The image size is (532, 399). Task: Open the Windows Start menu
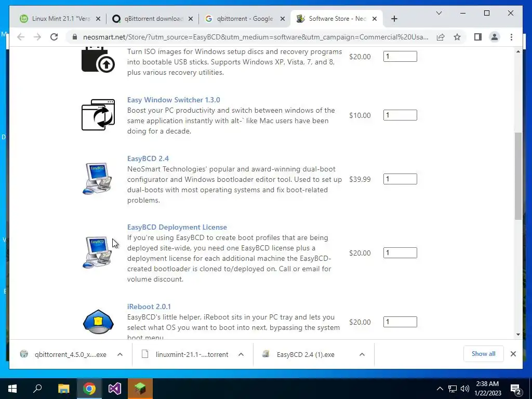point(12,389)
